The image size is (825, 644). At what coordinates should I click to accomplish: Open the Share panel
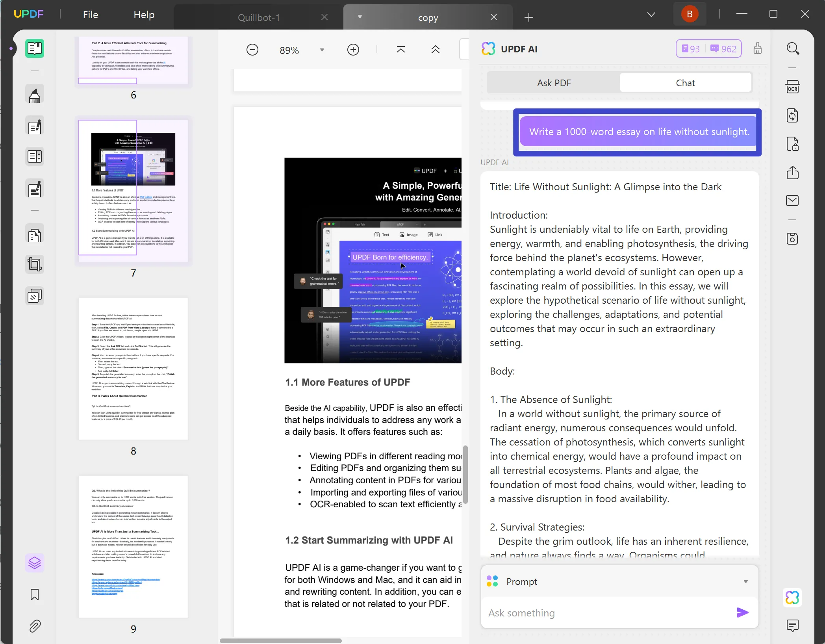[x=793, y=173]
